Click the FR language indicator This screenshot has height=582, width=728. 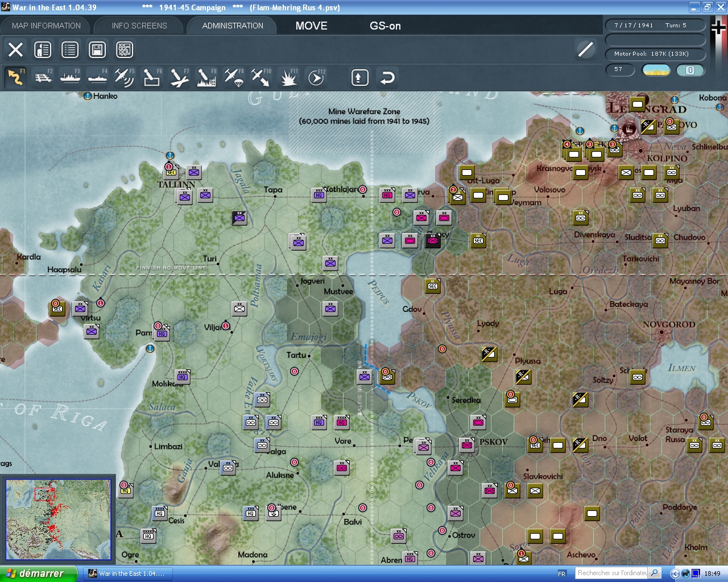pyautogui.click(x=562, y=573)
